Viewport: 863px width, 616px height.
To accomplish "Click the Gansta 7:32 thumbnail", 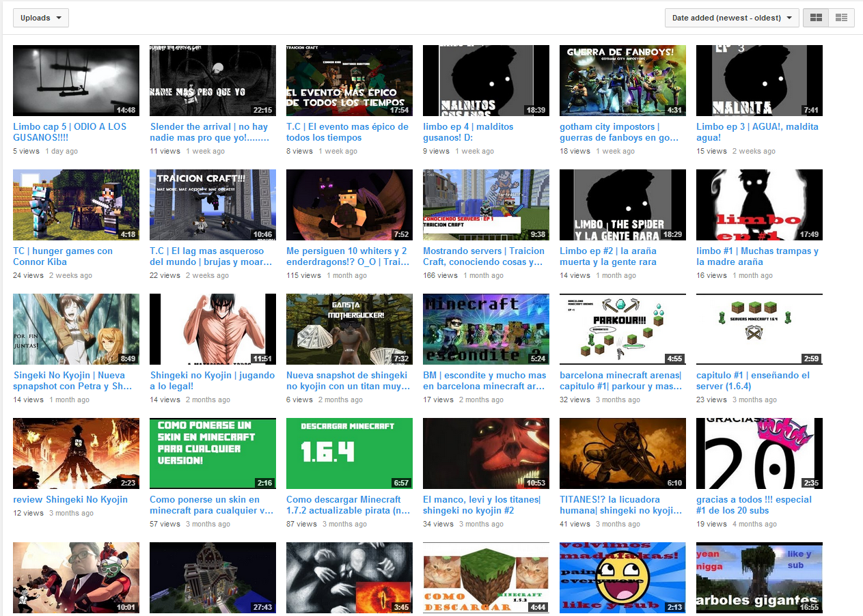I will 349,329.
